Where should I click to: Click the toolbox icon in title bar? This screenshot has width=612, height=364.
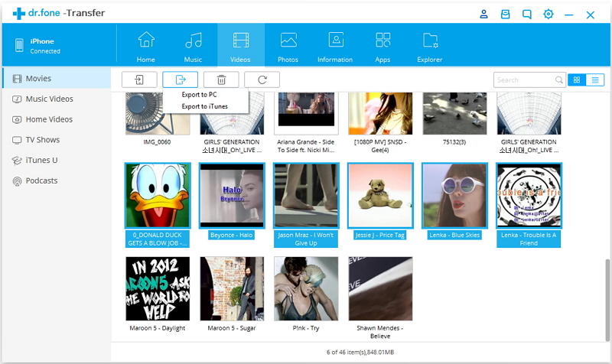506,15
